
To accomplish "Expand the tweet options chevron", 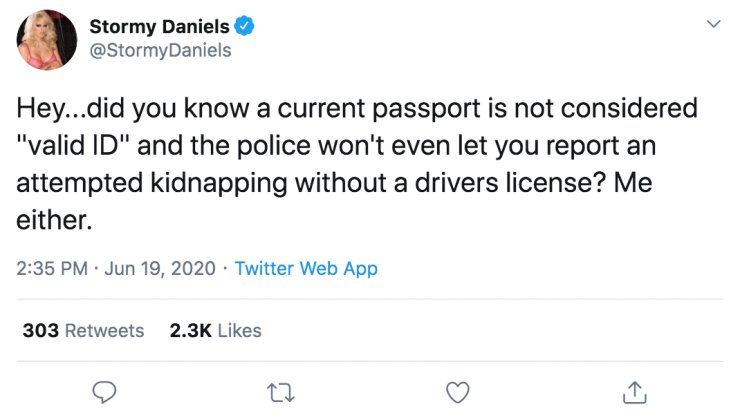I will click(714, 24).
